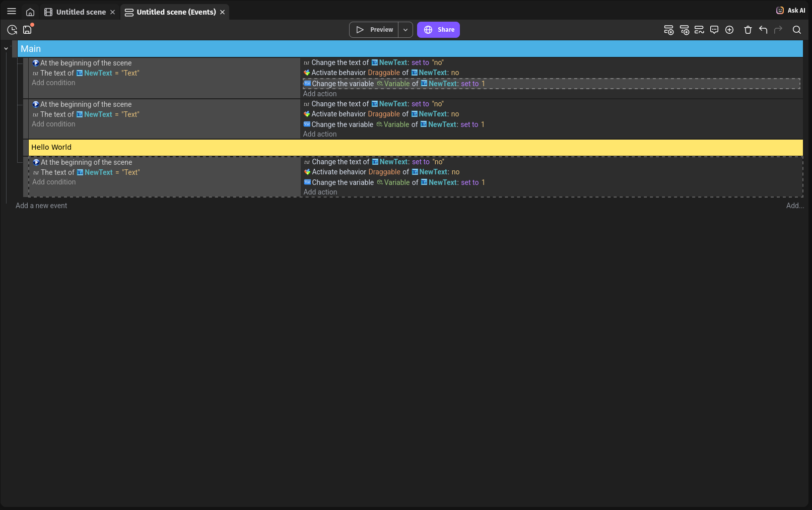Open the hamburger main menu

pyautogui.click(x=12, y=12)
